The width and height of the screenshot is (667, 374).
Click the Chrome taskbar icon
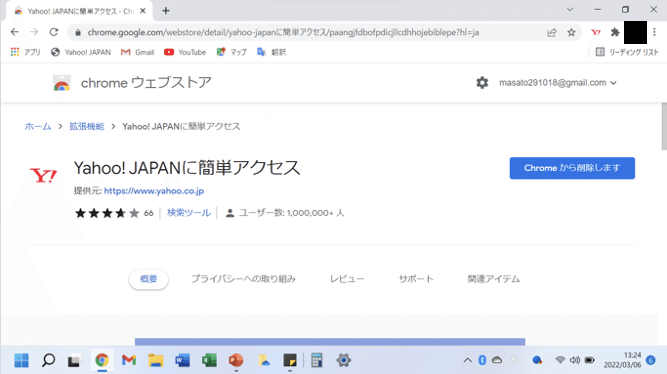(102, 360)
